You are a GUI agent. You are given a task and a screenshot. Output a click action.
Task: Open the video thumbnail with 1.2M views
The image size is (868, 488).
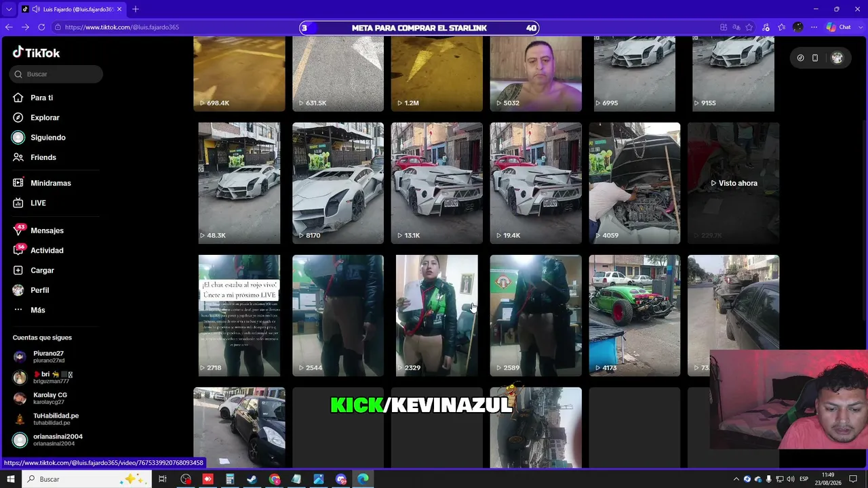tap(437, 73)
